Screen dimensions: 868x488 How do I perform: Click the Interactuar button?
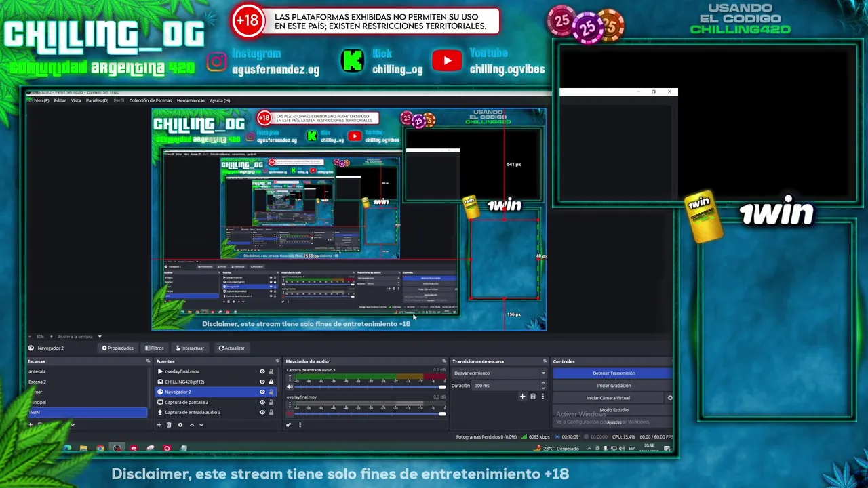[x=190, y=348]
